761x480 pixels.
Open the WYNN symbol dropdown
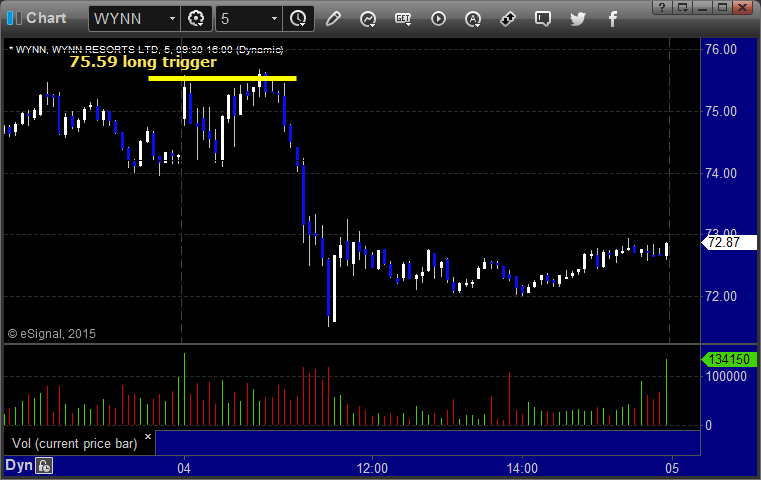pyautogui.click(x=172, y=19)
